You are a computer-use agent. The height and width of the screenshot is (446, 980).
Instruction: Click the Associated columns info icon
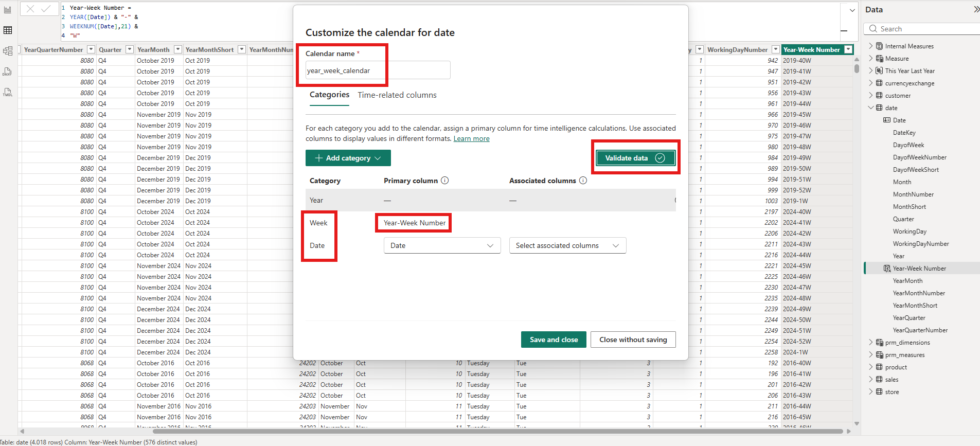[x=583, y=181]
